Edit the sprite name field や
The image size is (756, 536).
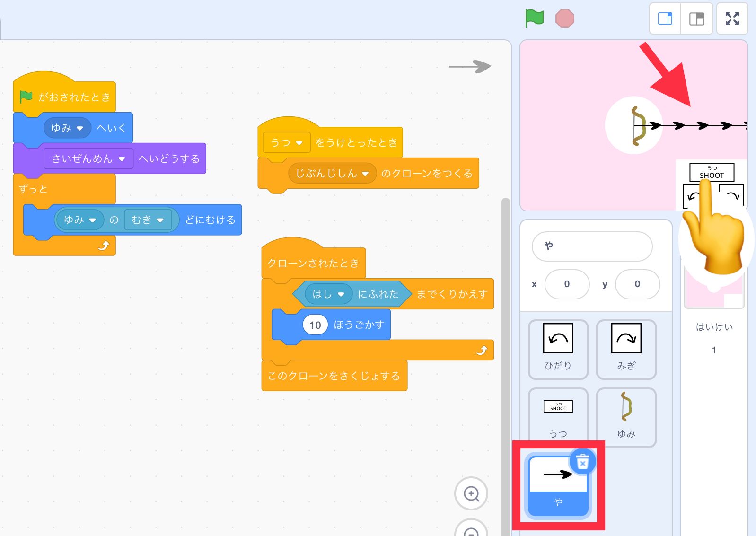point(592,246)
